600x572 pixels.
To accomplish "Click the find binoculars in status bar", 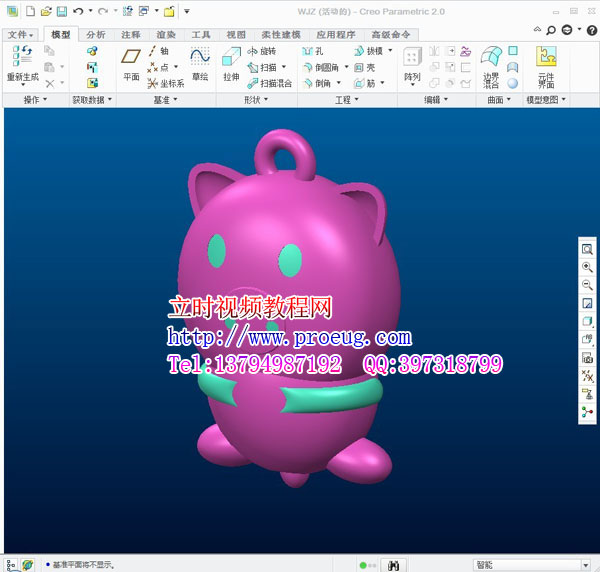I will 393,565.
